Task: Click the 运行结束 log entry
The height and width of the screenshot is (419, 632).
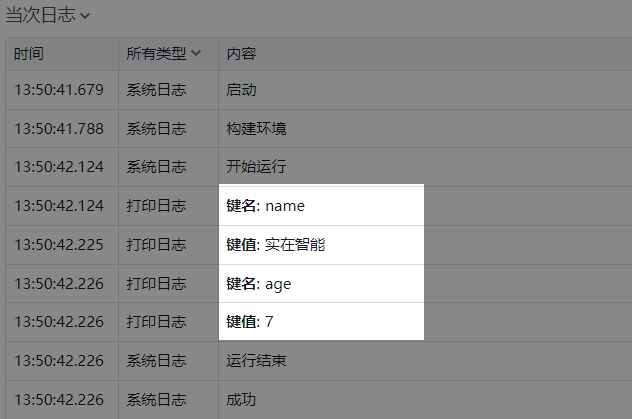Action: pos(257,360)
